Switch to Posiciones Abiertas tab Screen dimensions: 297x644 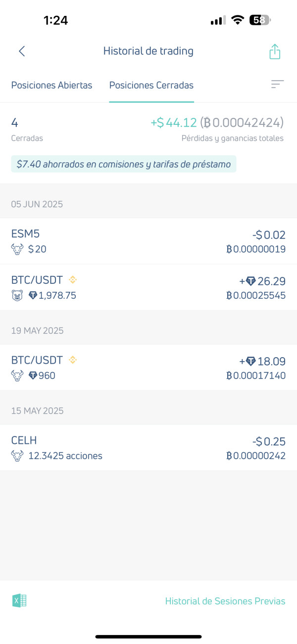51,85
